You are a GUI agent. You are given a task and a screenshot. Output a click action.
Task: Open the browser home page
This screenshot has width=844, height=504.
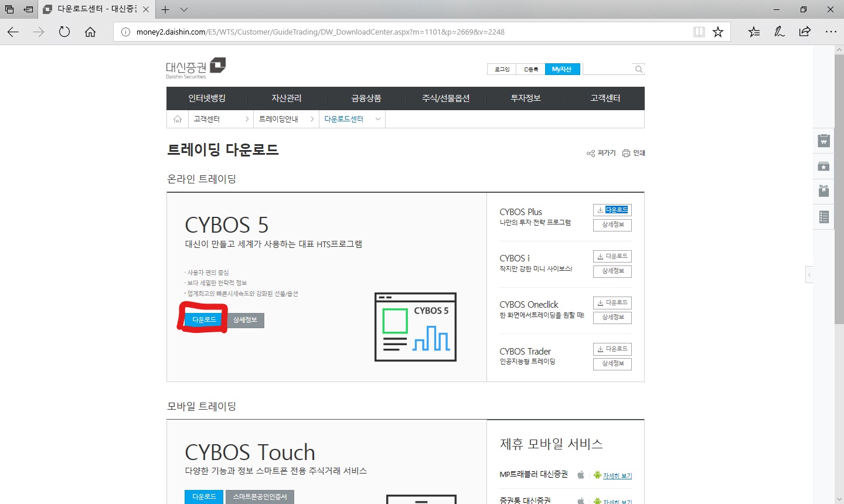click(90, 32)
